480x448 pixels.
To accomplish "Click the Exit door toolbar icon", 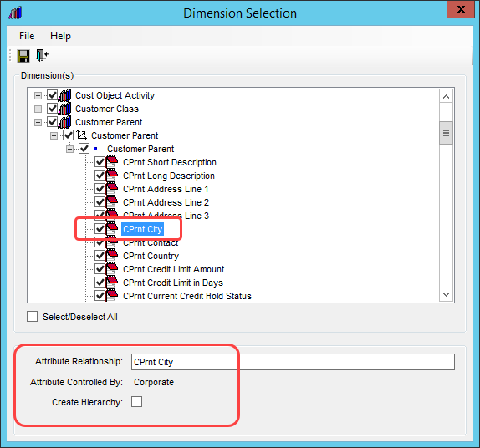I will (x=42, y=56).
